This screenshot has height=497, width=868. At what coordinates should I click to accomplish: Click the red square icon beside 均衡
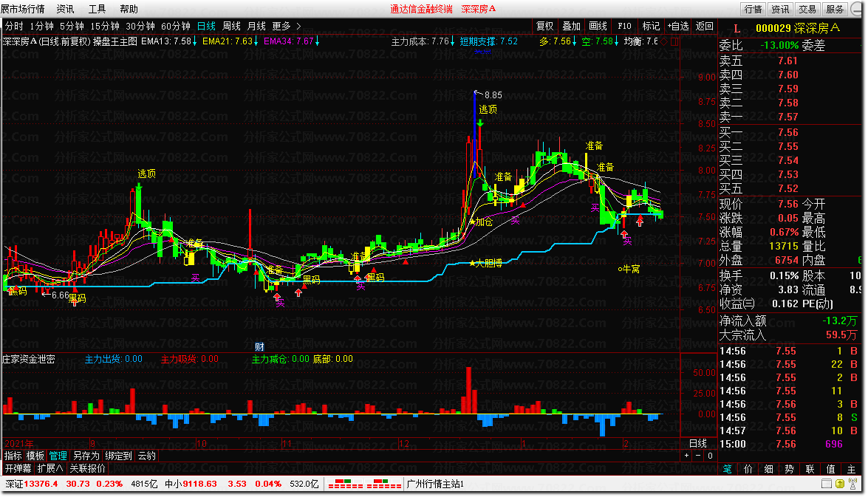pos(674,41)
